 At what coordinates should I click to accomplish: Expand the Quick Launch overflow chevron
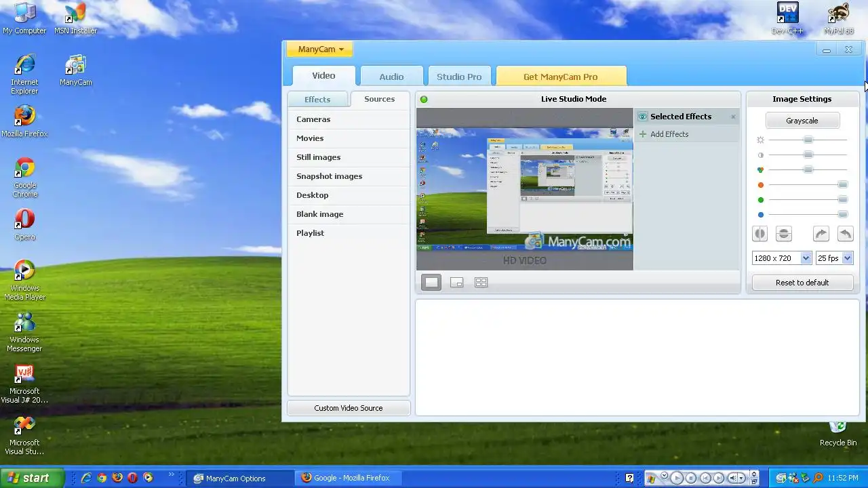tap(172, 474)
